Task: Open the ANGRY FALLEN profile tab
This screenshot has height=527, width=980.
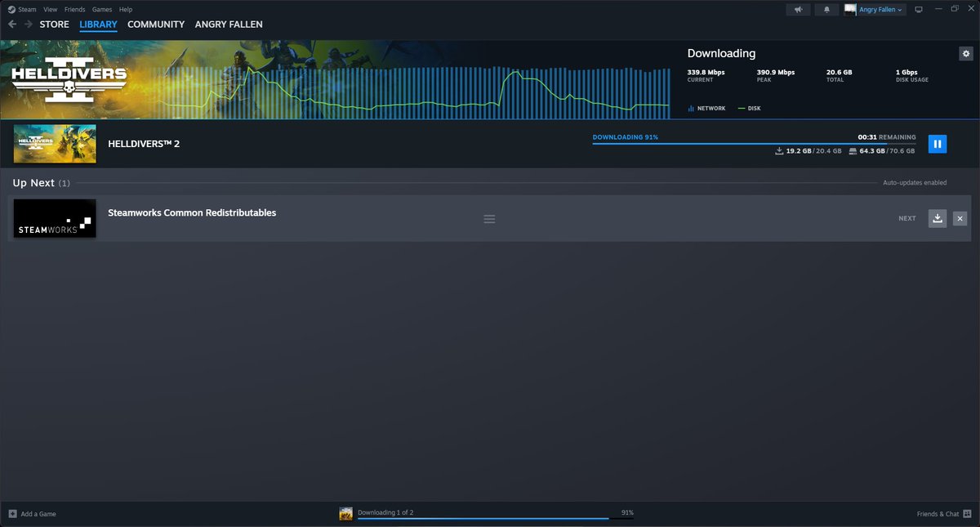Action: click(229, 25)
